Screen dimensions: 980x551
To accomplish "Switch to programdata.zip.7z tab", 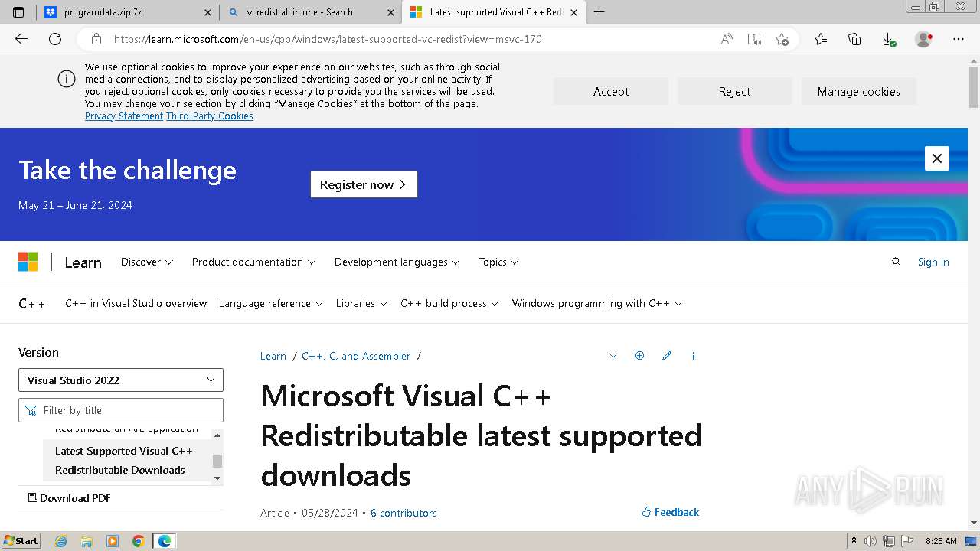I will [x=129, y=12].
